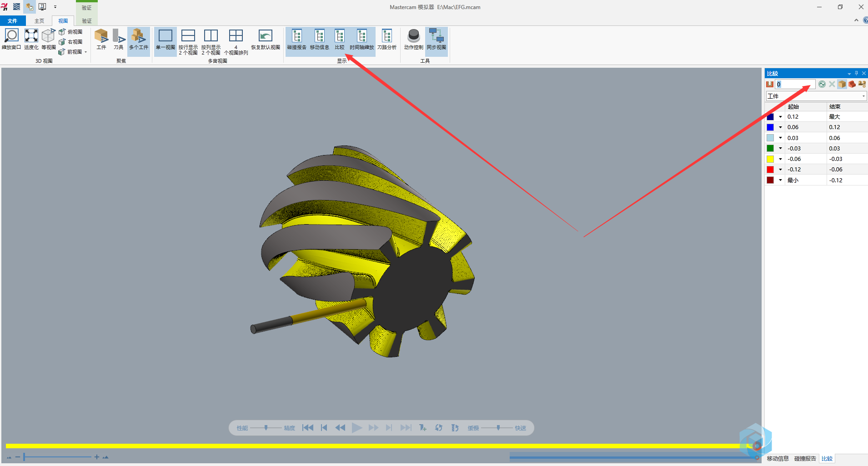Click the yellow color swatch
868x466 pixels.
point(770,159)
